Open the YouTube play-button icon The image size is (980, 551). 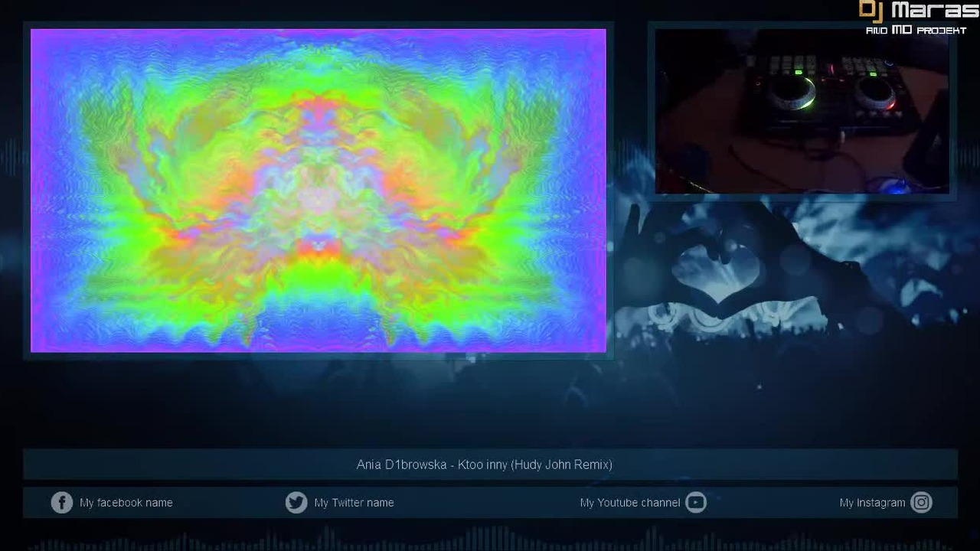coord(695,503)
